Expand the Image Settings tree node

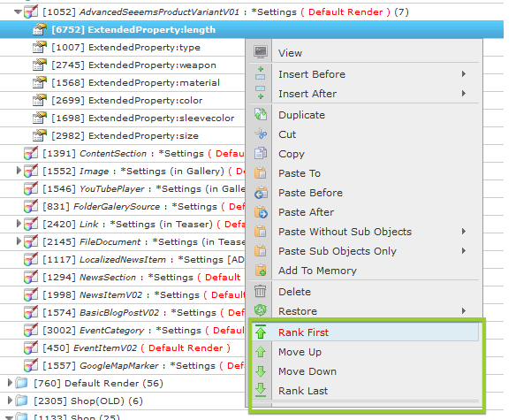click(x=19, y=171)
